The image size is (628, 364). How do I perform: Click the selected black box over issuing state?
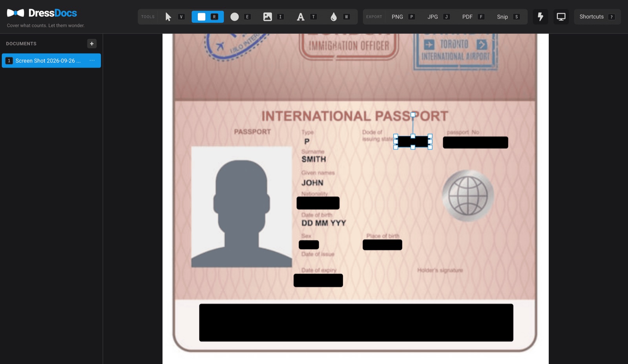pyautogui.click(x=413, y=142)
